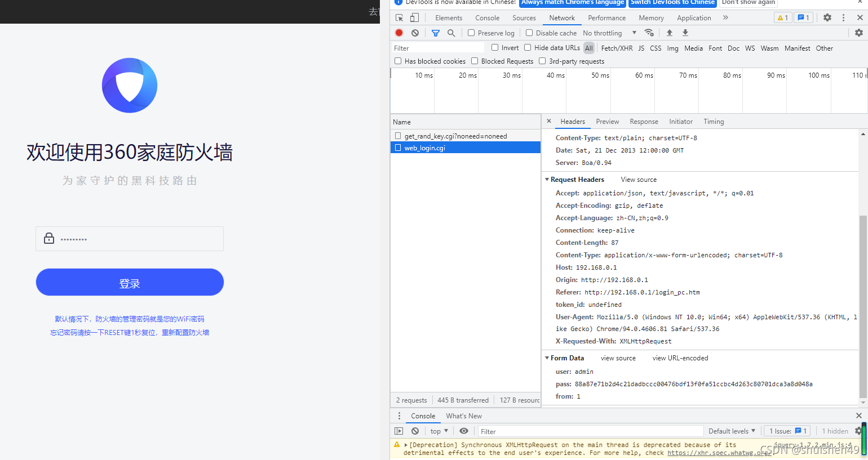This screenshot has height=460, width=868.
Task: Click the network Filter text box
Action: point(438,48)
